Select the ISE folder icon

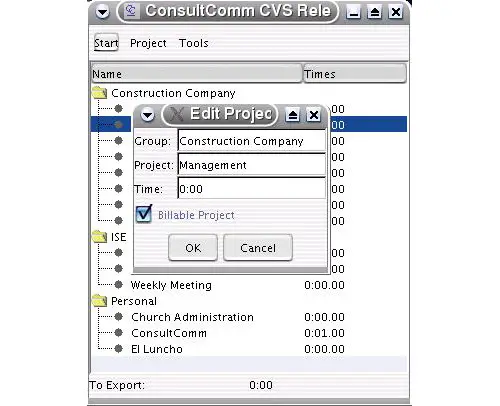(x=99, y=237)
